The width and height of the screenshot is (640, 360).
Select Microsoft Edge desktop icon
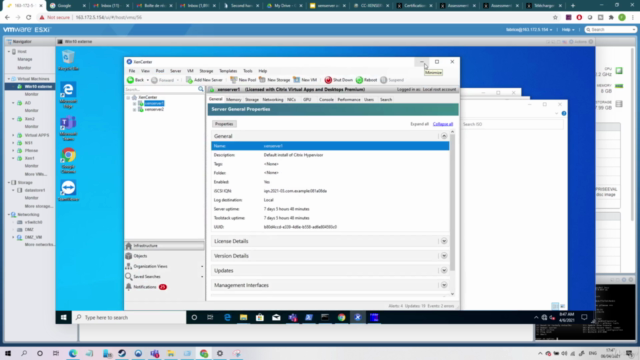coord(68,95)
